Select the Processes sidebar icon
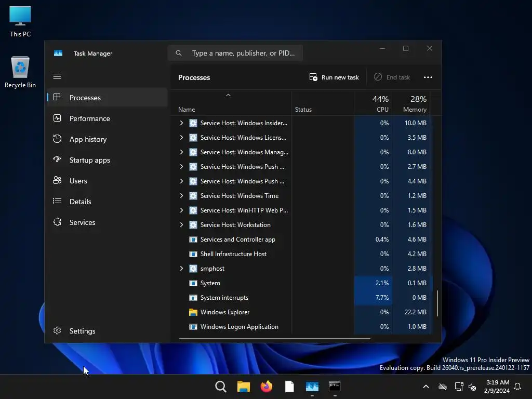Viewport: 532px width, 399px height. (x=57, y=97)
